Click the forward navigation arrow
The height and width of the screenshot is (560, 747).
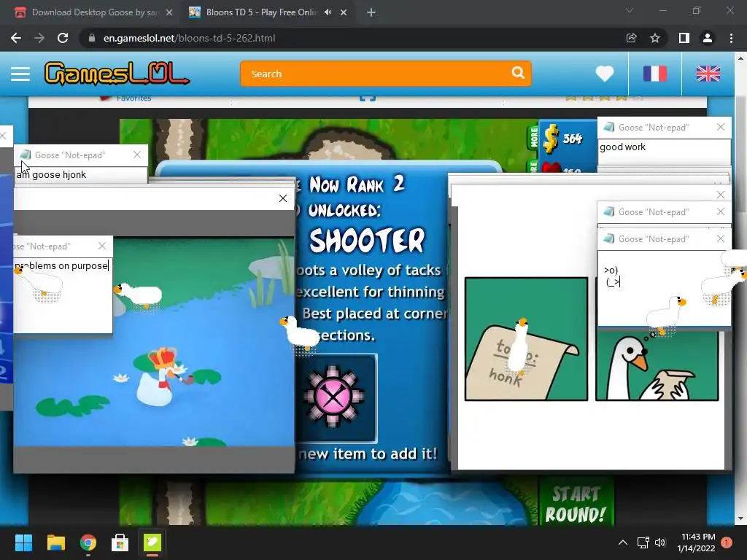(x=39, y=38)
